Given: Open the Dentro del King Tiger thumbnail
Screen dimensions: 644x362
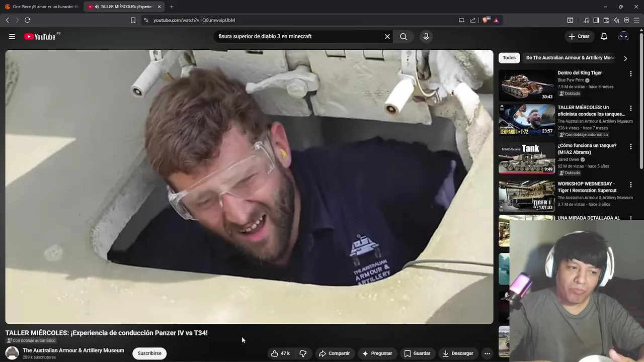Looking at the screenshot, I should pyautogui.click(x=527, y=85).
